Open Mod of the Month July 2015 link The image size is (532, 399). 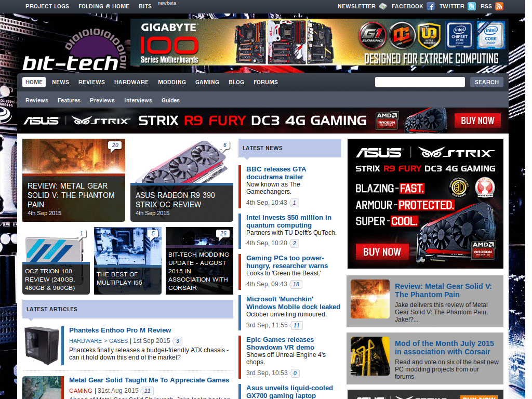click(445, 348)
